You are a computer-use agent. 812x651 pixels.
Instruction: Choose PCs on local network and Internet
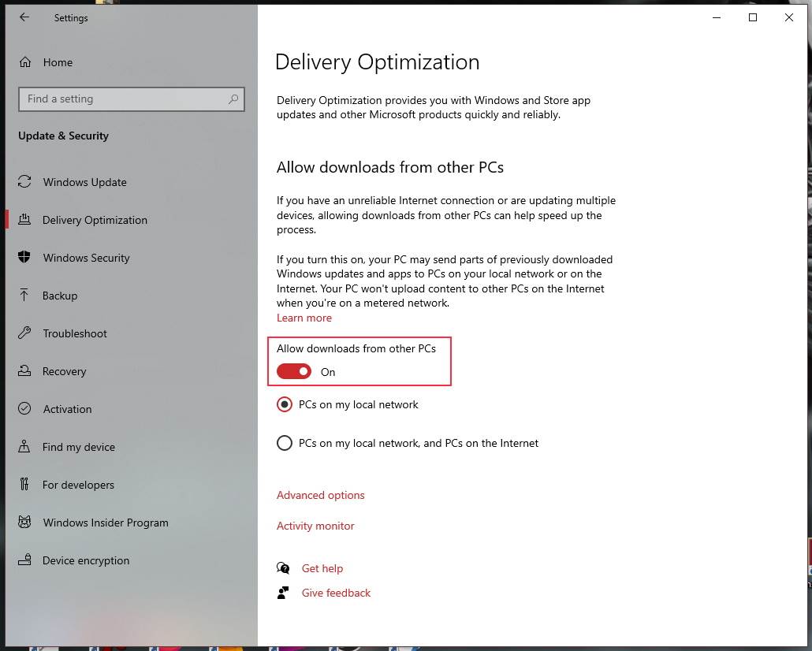coord(285,443)
